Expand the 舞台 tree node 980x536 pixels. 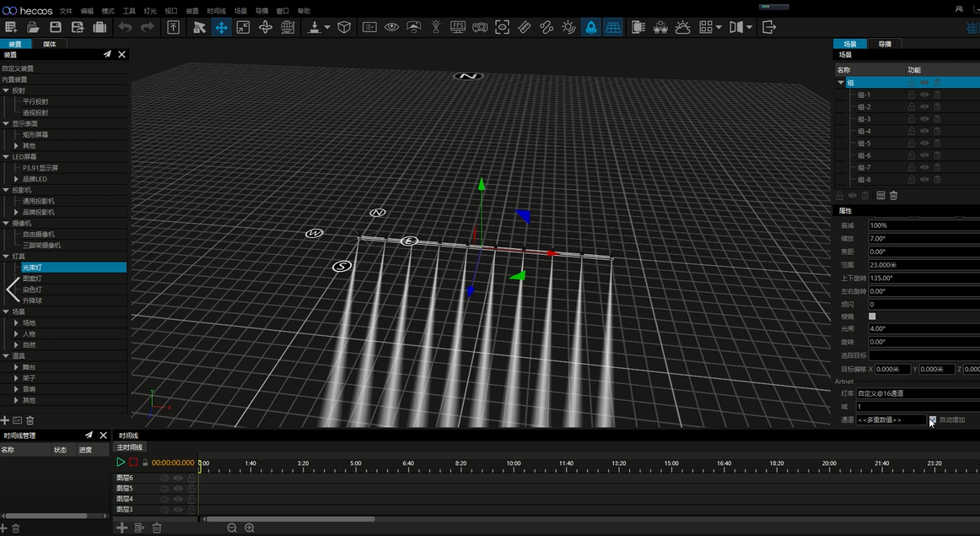tap(17, 367)
